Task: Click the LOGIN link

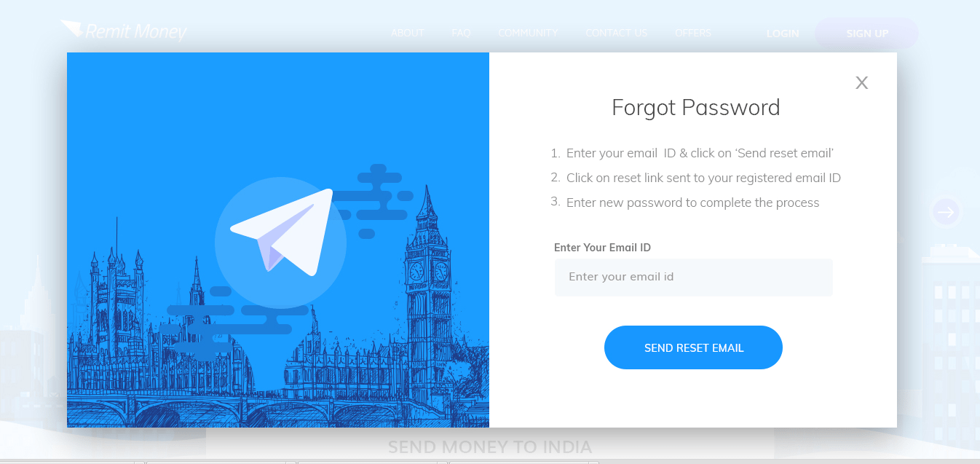Action: [x=783, y=34]
